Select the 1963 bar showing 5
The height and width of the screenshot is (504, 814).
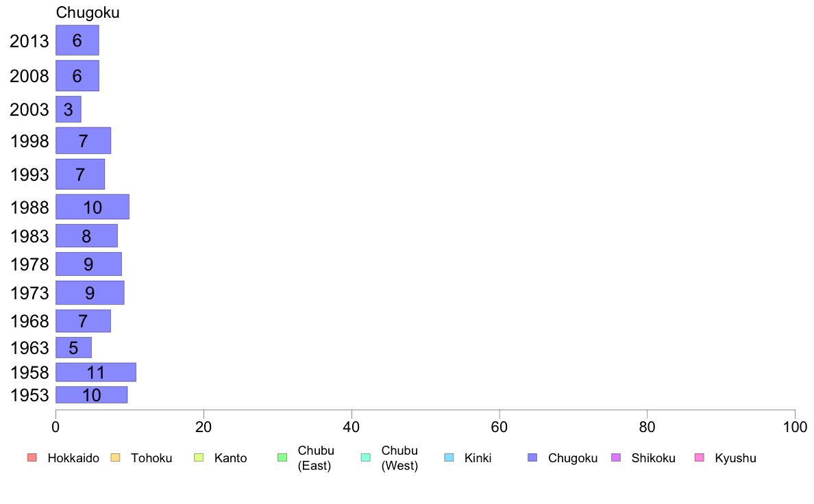coord(74,347)
